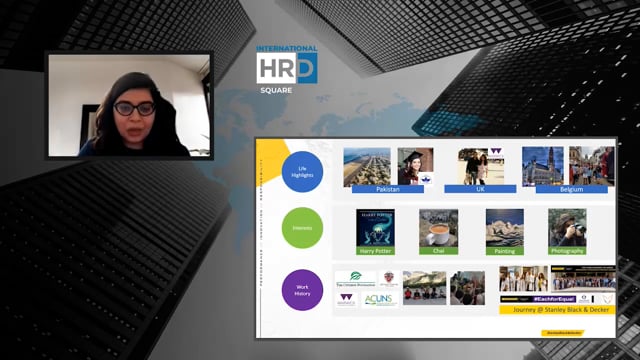Click the Journey @ Stanley Black & Decker banner
640x360 pixels.
coord(557,310)
